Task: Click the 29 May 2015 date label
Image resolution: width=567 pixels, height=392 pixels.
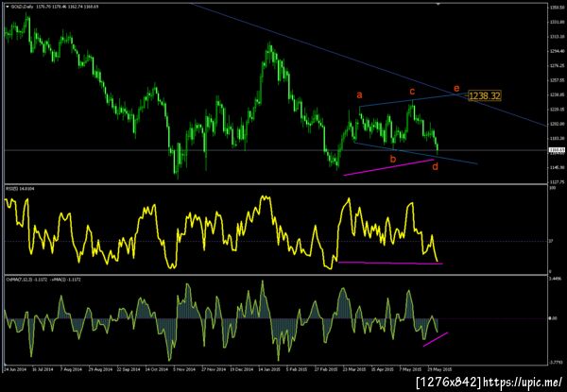Action: click(x=439, y=370)
